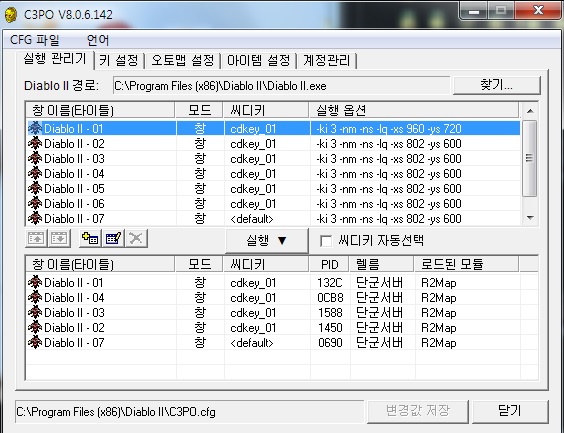The width and height of the screenshot is (564, 433).
Task: Switch to the 계정관리 tab
Action: tap(326, 60)
